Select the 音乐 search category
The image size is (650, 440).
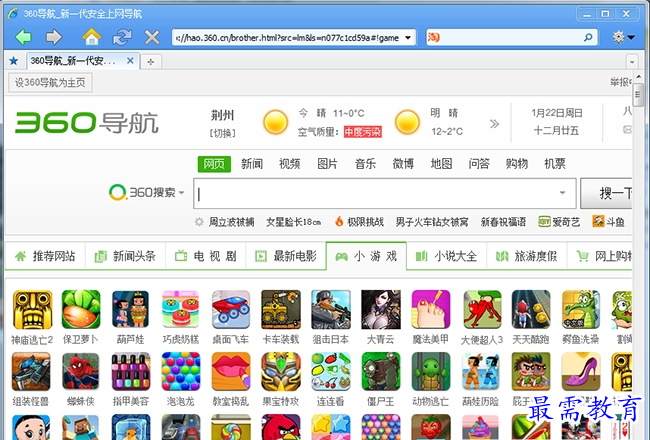coord(365,164)
